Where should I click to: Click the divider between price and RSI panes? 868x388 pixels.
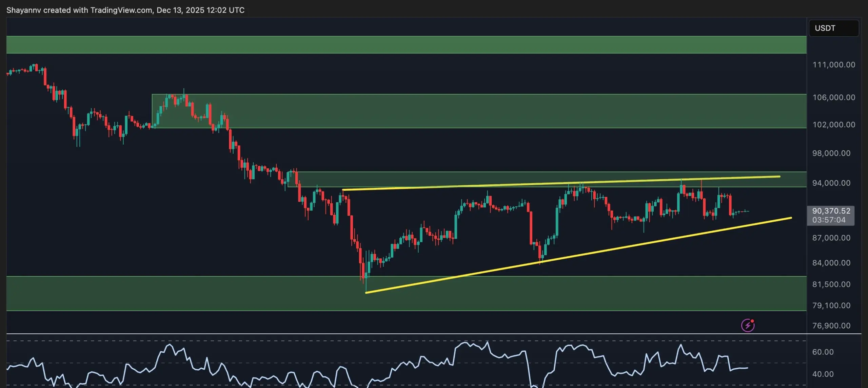(x=407, y=334)
